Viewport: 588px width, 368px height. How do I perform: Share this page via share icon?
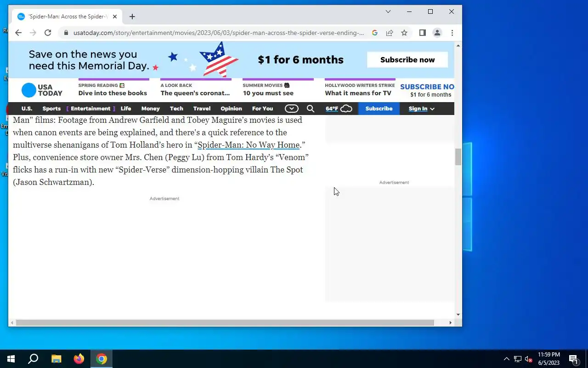point(390,33)
